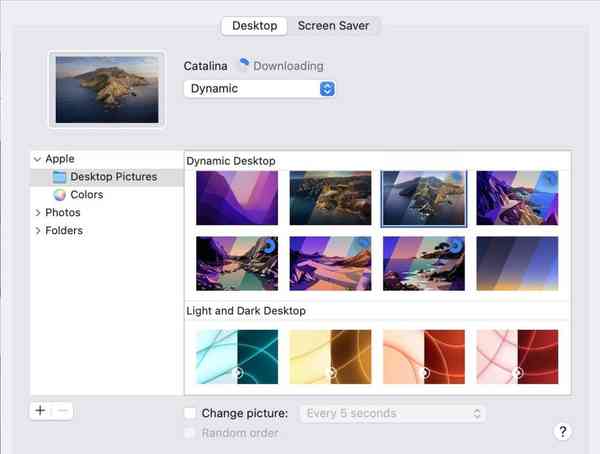Click the Desktop Pictures folder icon
600x454 pixels.
[60, 177]
